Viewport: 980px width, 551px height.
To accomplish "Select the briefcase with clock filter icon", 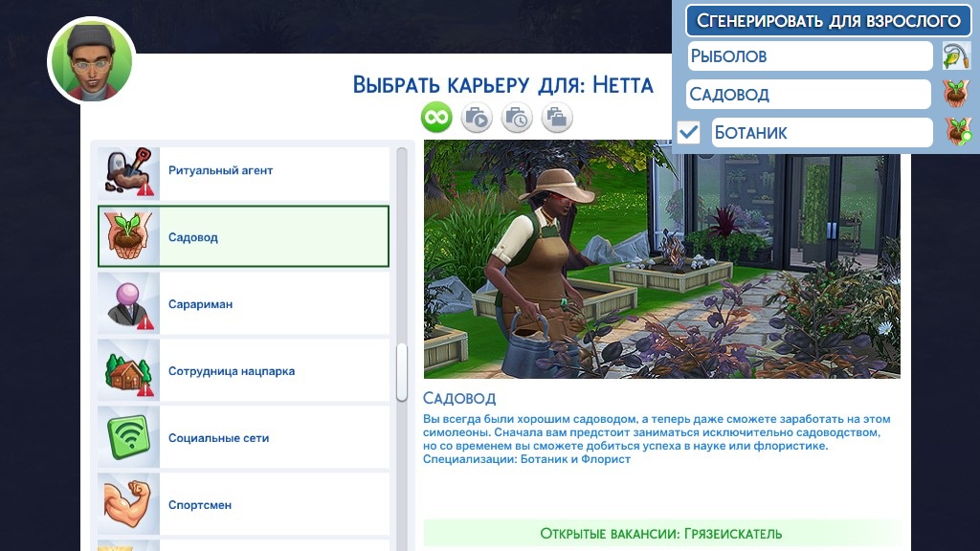I will [517, 117].
